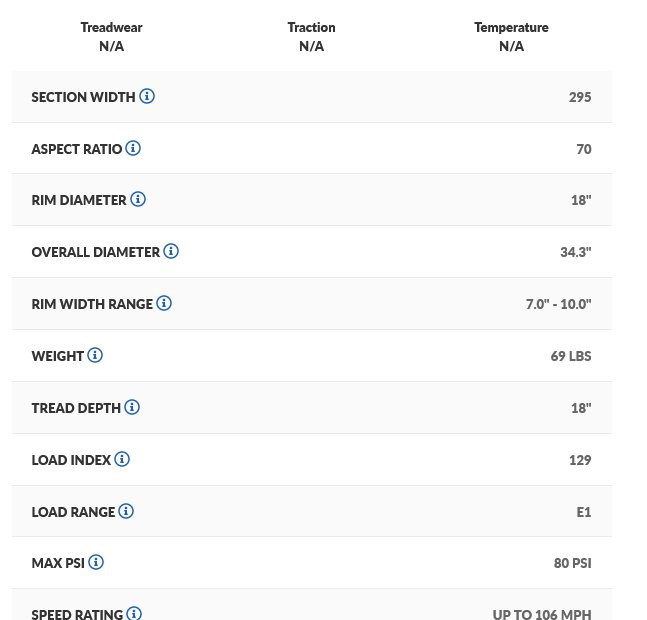
Task: Select the 34.3" overall diameter value
Action: tap(576, 252)
